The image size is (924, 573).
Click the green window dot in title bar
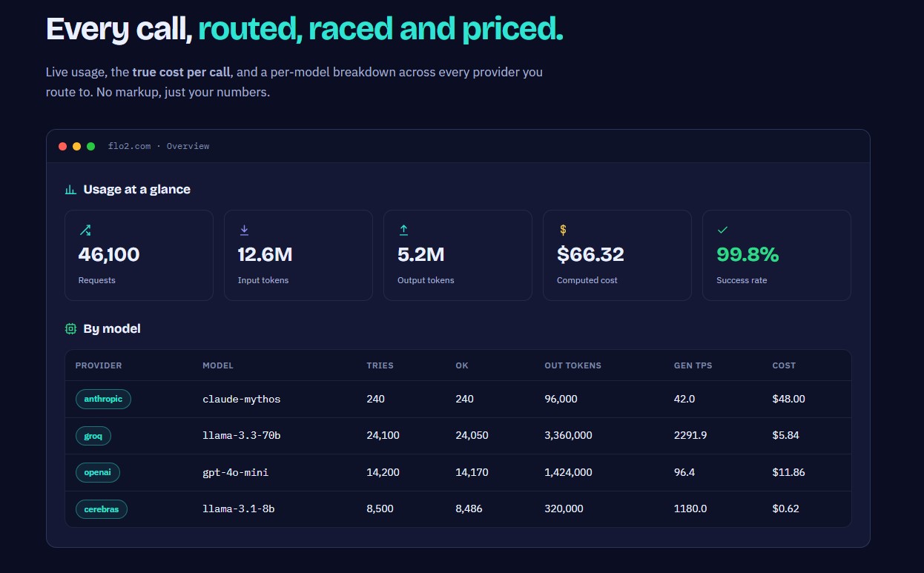(x=90, y=146)
